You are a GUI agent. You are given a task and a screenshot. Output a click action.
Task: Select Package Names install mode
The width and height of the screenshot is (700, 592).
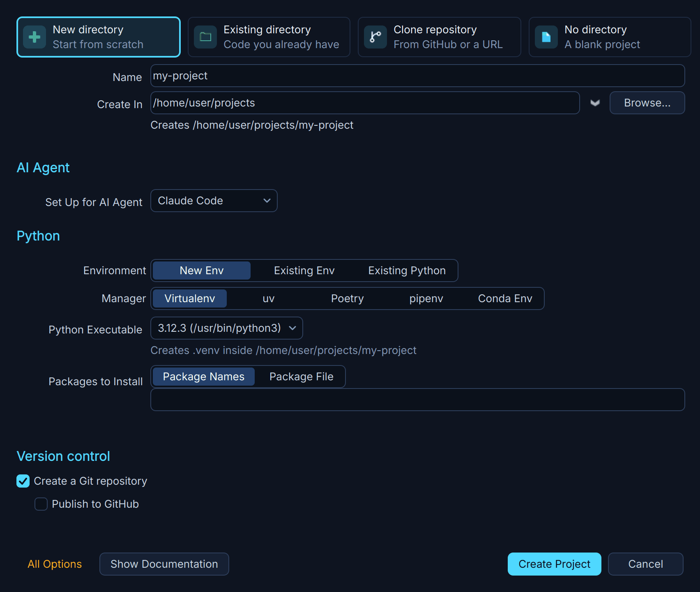coord(204,377)
